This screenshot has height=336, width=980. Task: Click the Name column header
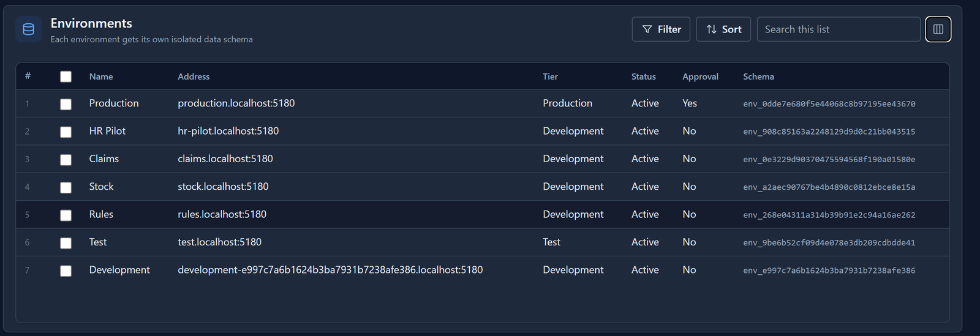[101, 77]
